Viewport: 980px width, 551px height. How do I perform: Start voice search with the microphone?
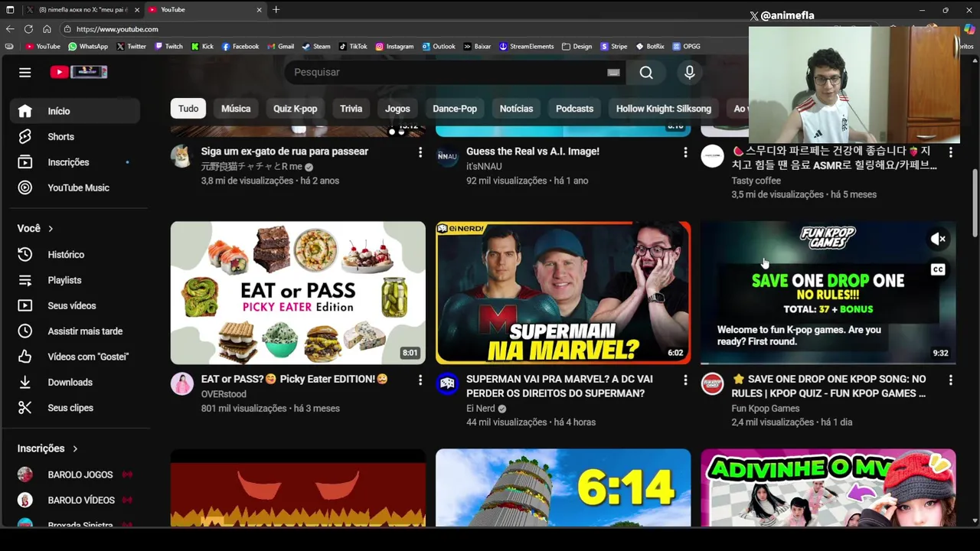click(689, 72)
